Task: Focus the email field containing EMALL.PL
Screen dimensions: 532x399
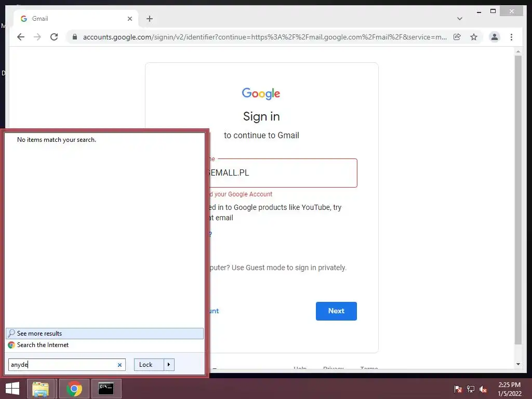Action: coord(283,172)
